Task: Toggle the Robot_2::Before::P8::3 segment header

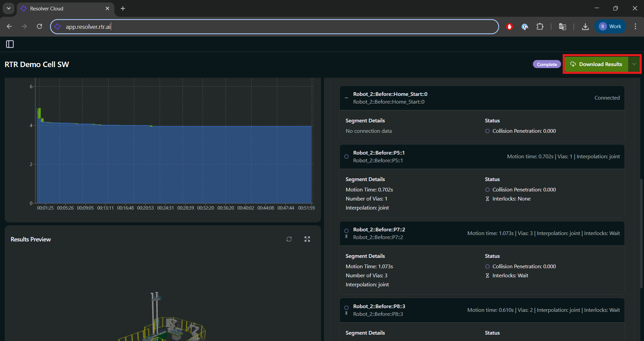Action: (x=482, y=310)
